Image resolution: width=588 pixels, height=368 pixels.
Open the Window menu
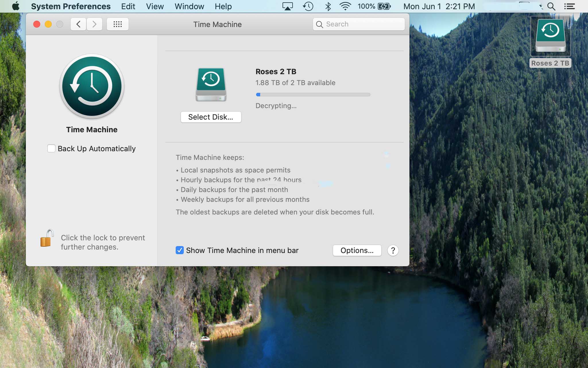tap(189, 6)
